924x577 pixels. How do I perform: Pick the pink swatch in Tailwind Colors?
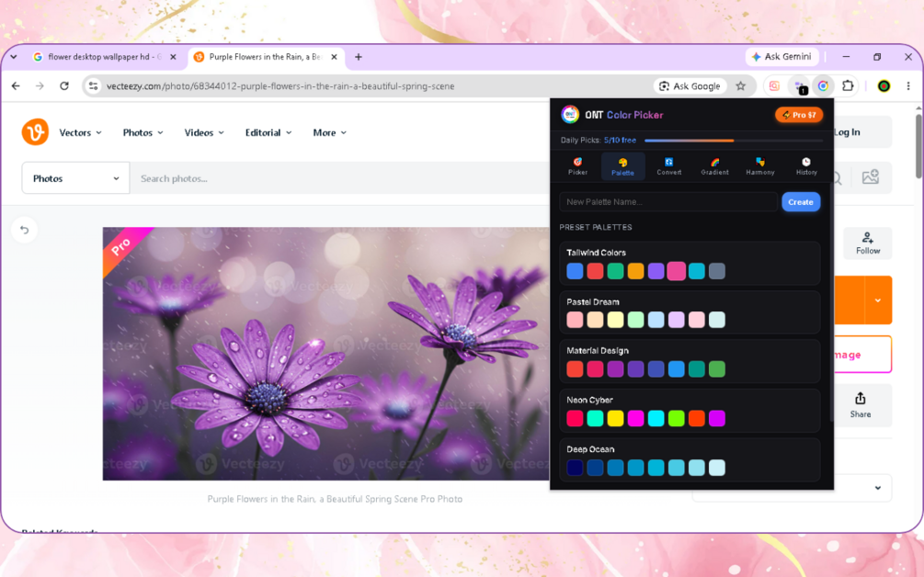[676, 271]
